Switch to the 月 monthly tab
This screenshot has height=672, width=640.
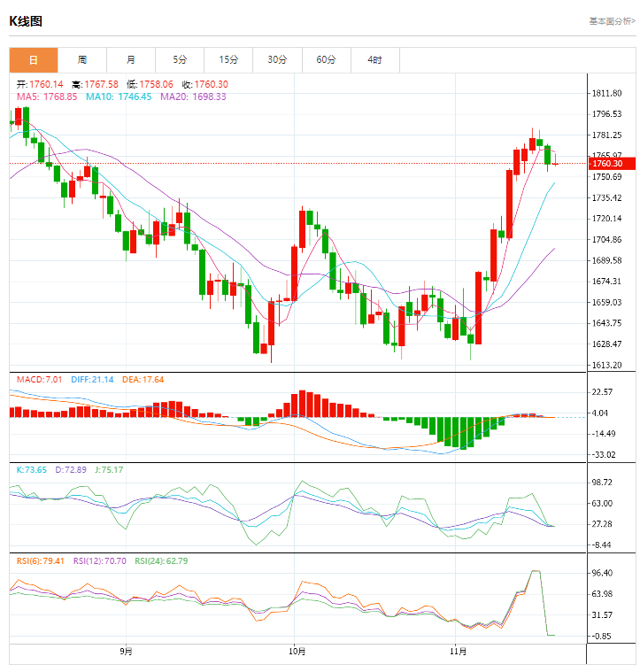(131, 60)
